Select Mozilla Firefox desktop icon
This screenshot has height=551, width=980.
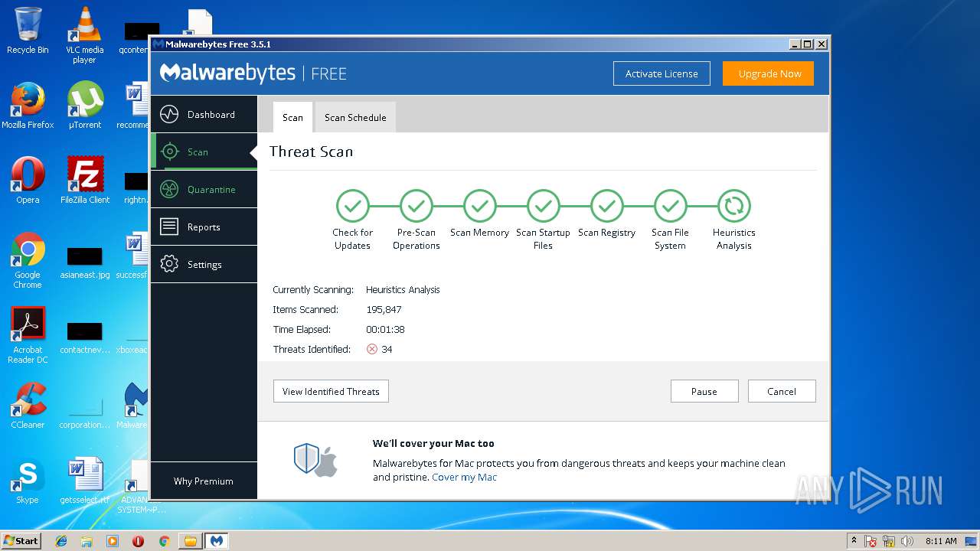[28, 106]
